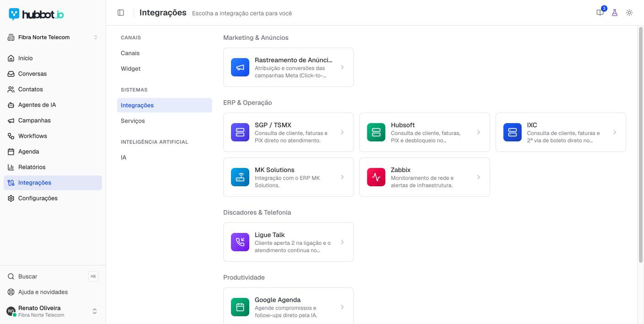Open IXC via its chevron arrow
Screen dimensions: 644x324
(615, 132)
